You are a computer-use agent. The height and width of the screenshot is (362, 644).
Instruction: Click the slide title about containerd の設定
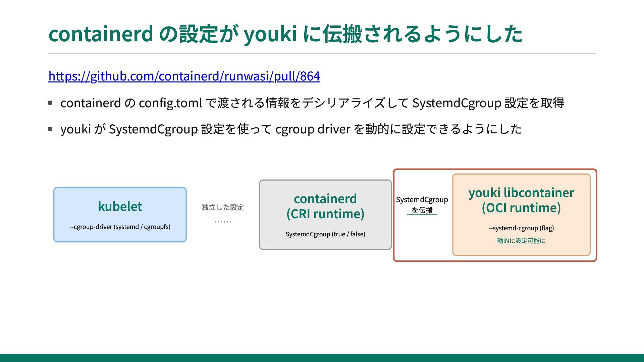pyautogui.click(x=285, y=34)
